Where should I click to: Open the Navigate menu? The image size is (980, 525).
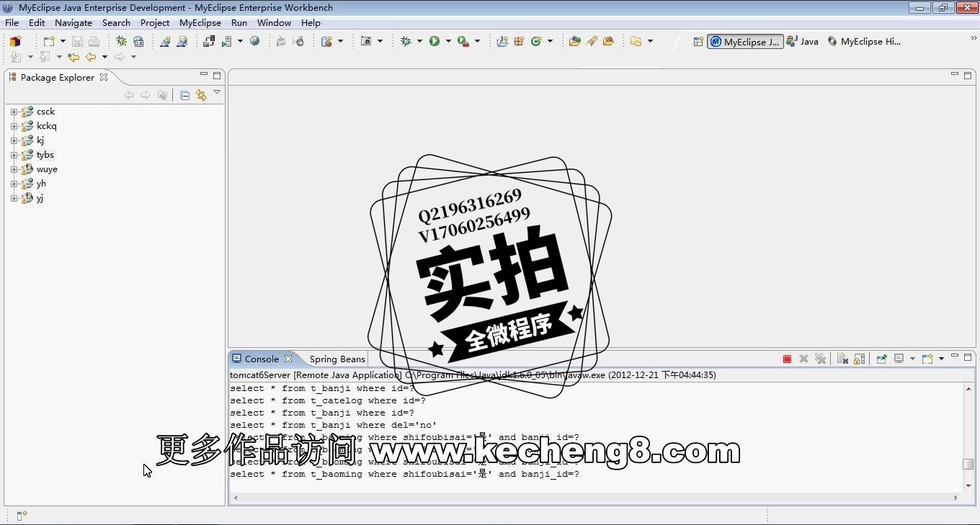click(x=73, y=23)
